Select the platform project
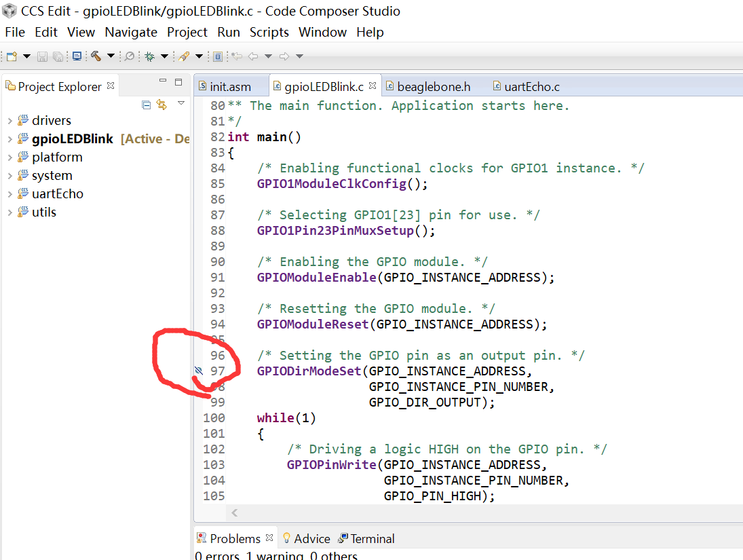Viewport: 743px width, 560px height. click(x=57, y=157)
